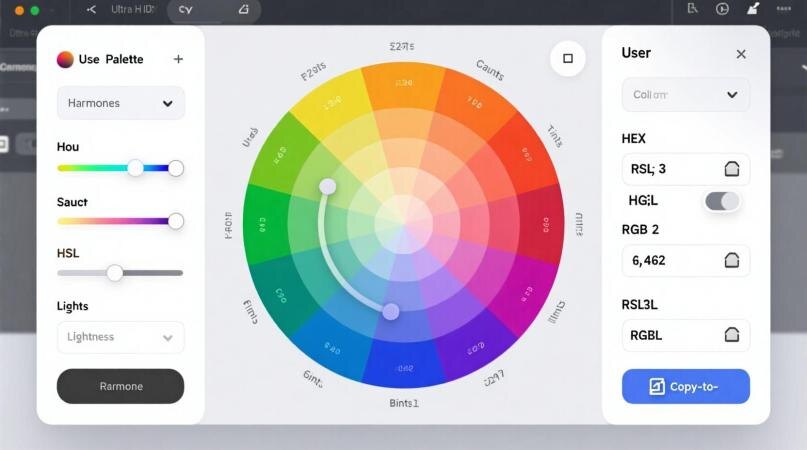This screenshot has width=807, height=450.
Task: Click the Sauct slider handle
Action: pyautogui.click(x=176, y=221)
